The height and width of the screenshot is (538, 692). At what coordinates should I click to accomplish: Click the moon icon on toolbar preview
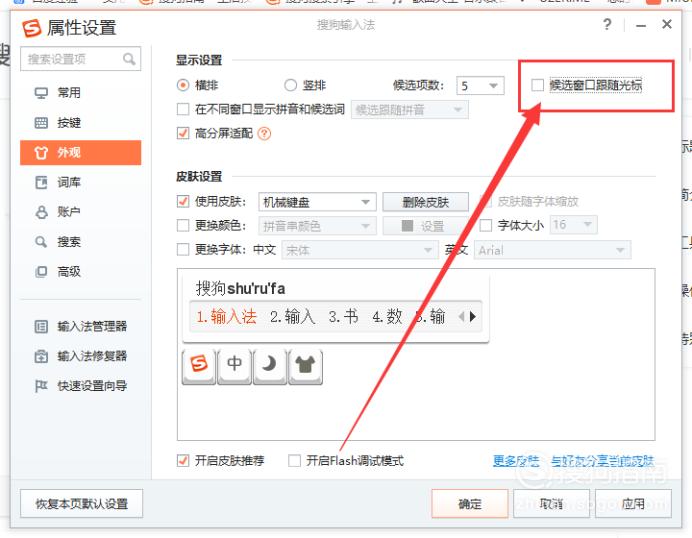(x=270, y=366)
